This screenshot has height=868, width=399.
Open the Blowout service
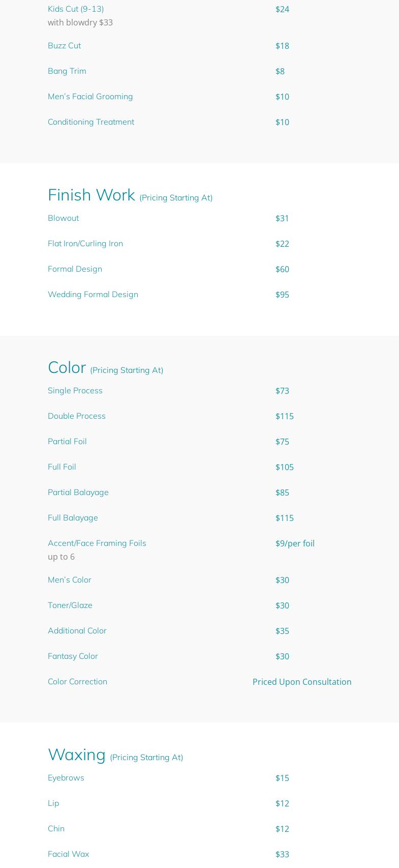[x=63, y=218]
